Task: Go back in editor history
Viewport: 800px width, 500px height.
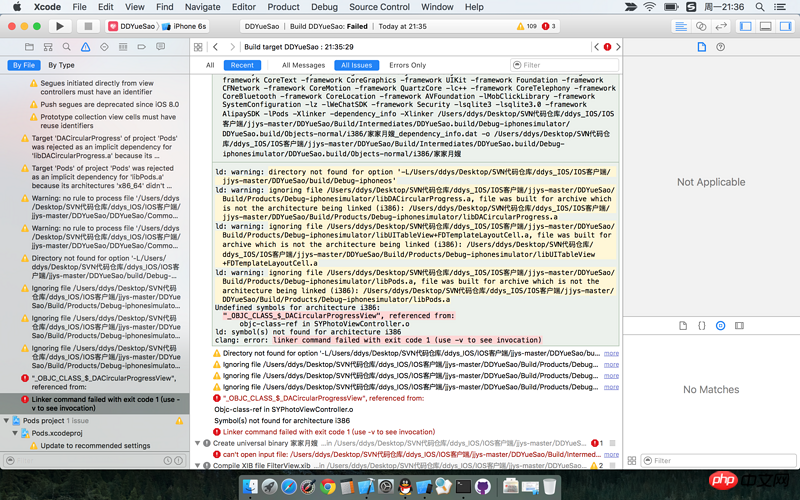Action: coord(215,47)
